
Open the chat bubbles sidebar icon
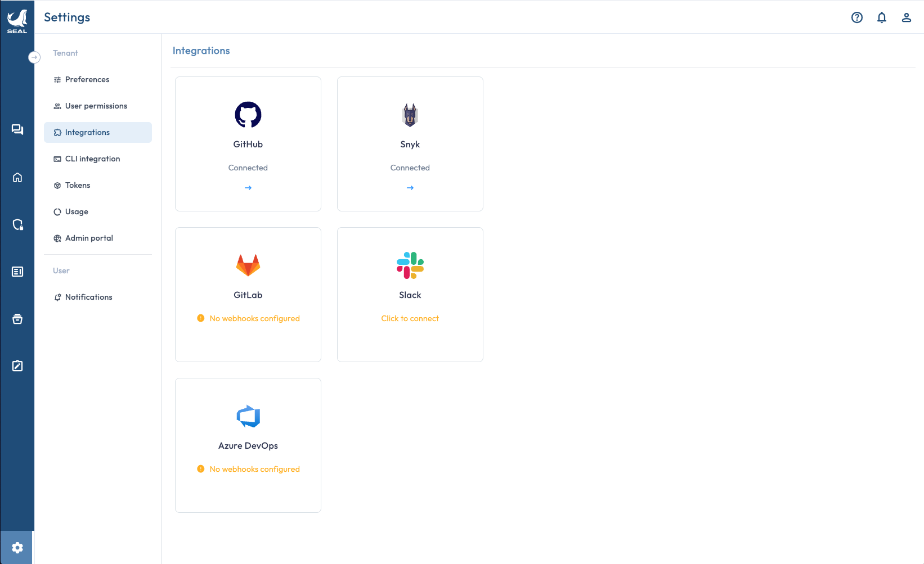[17, 130]
